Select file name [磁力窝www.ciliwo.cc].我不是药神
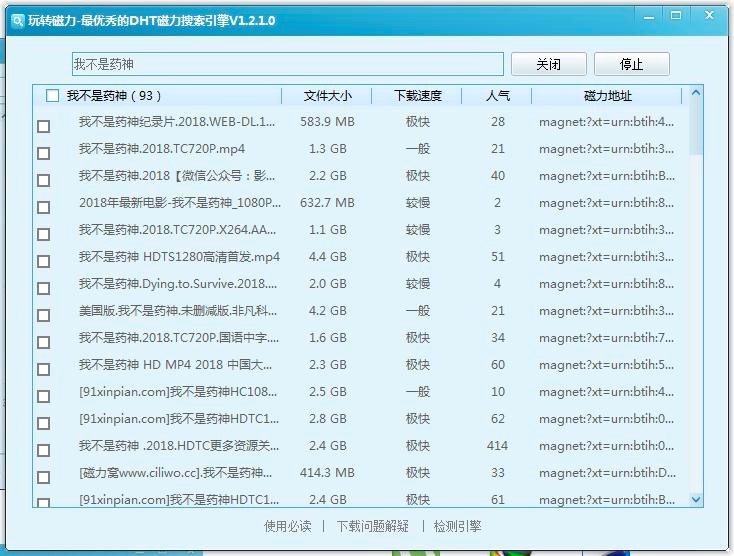This screenshot has width=734, height=556. click(x=176, y=473)
